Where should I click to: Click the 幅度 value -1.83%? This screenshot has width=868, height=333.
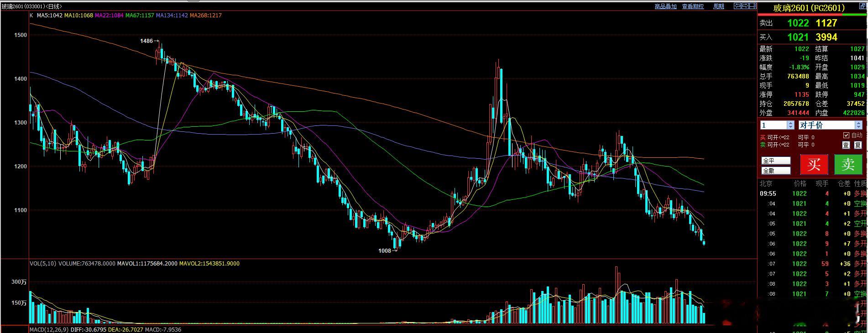(x=799, y=67)
